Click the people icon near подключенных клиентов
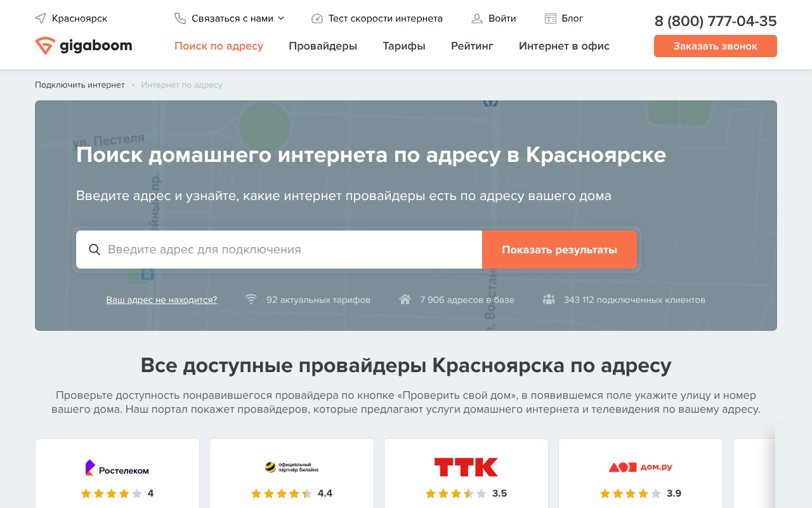This screenshot has height=508, width=812. [x=549, y=299]
